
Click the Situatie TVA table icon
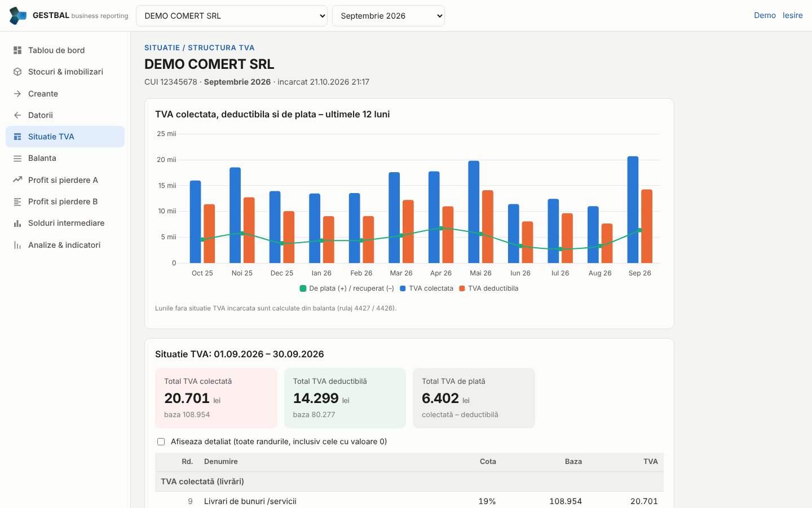point(17,137)
